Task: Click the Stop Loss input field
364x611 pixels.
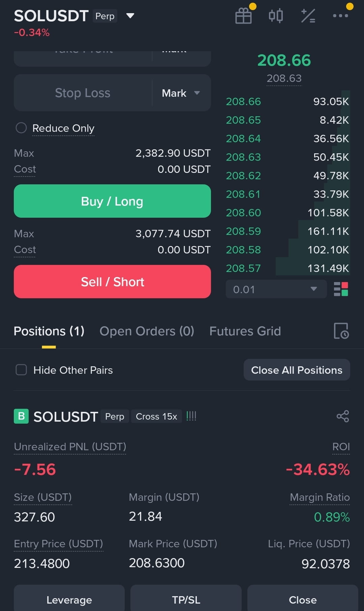Action: click(x=83, y=93)
